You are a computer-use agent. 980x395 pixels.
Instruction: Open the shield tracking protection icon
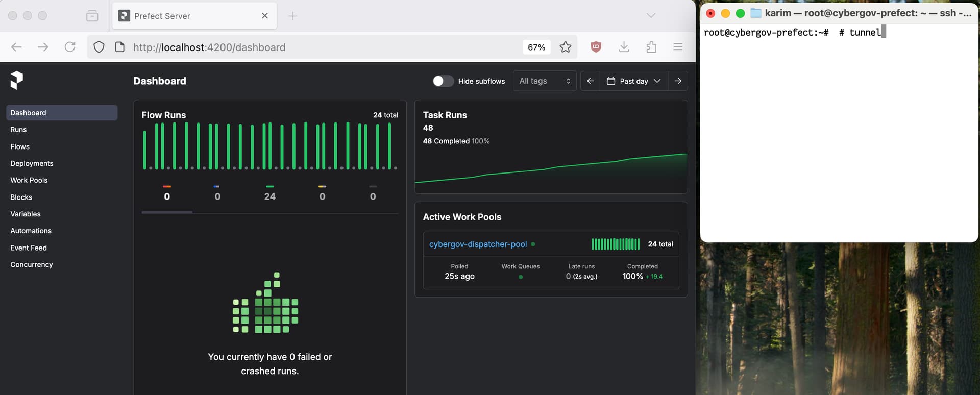tap(99, 47)
